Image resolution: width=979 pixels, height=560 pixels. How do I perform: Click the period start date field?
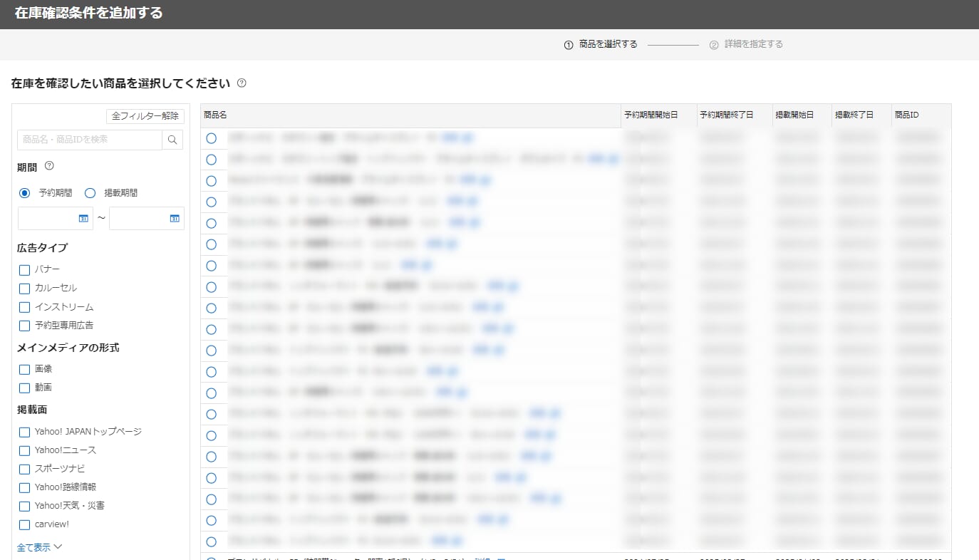pyautogui.click(x=56, y=218)
